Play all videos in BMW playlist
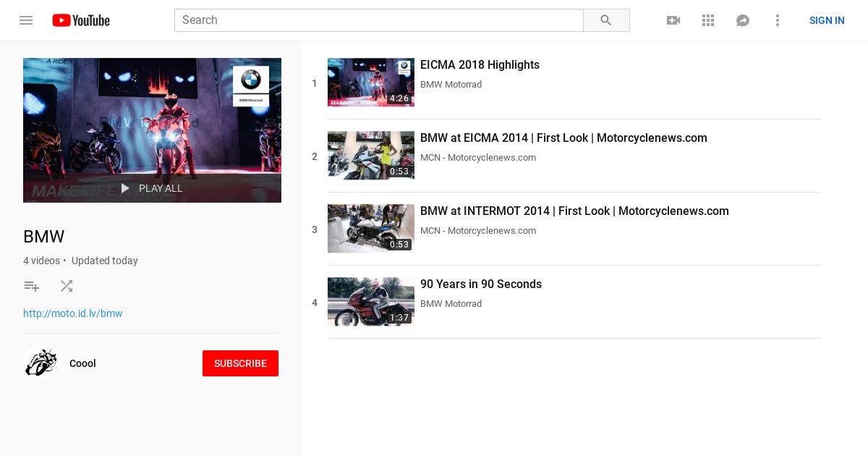 152,188
